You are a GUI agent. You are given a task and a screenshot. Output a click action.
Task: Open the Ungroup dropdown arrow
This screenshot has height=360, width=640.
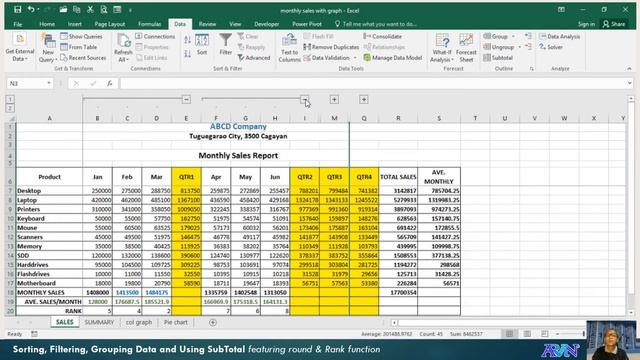pyautogui.click(x=520, y=47)
